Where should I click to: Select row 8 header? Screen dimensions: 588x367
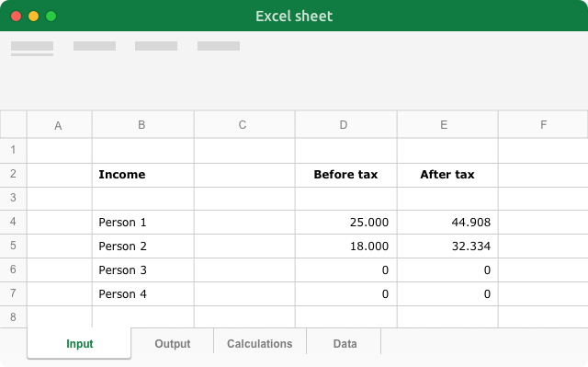13,317
